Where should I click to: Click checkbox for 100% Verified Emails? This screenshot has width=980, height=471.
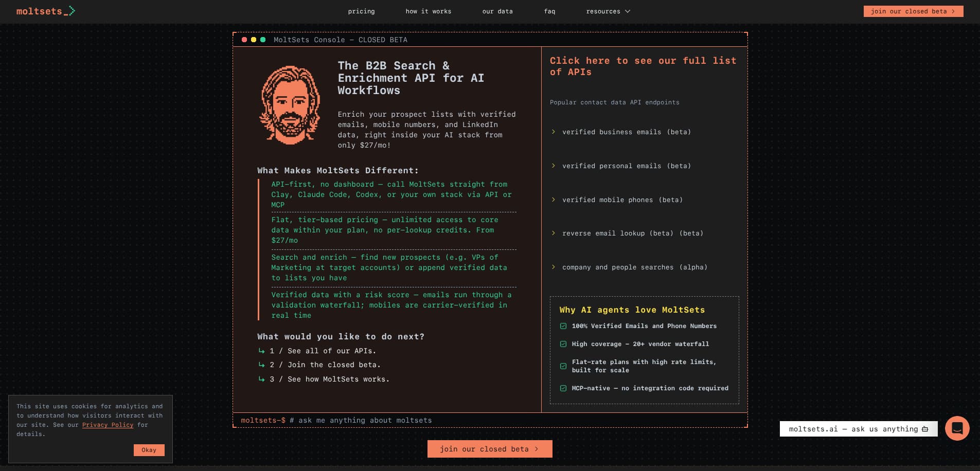[x=563, y=326]
